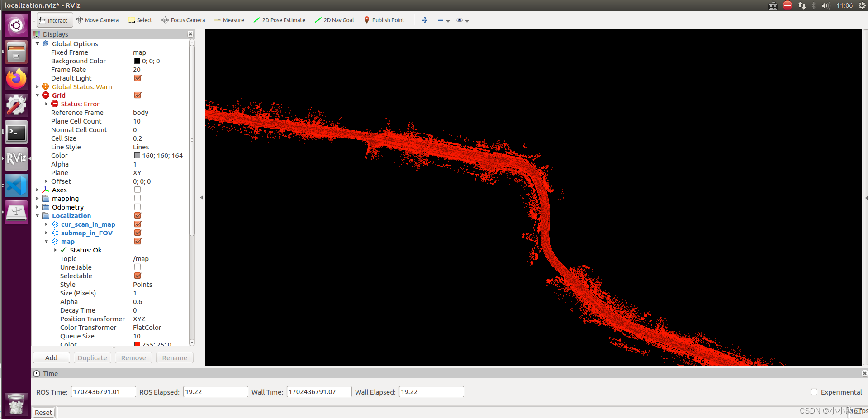Collapse the Grid display tree
The width and height of the screenshot is (868, 419).
click(x=37, y=95)
